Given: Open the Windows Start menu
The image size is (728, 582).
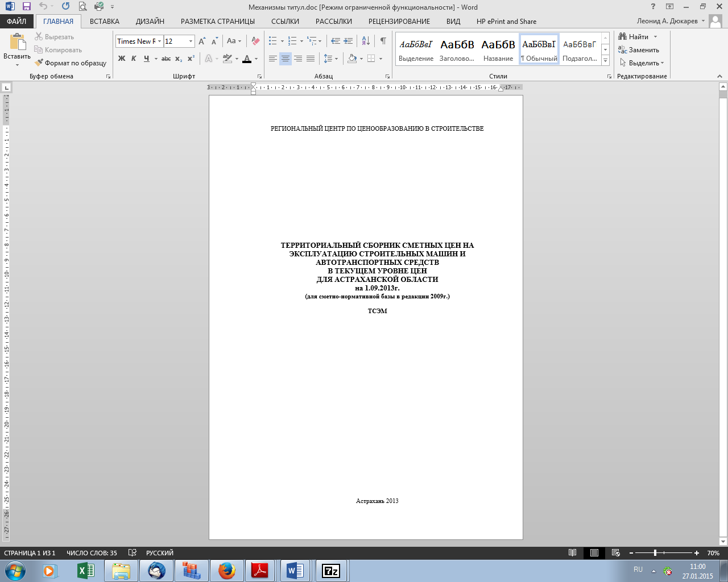Looking at the screenshot, I should [15, 571].
